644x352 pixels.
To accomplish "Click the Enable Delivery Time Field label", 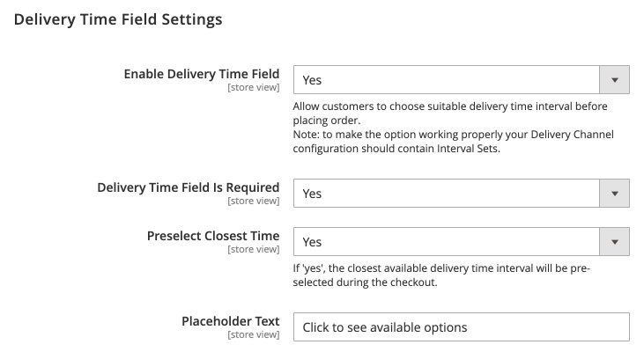I will pyautogui.click(x=201, y=74).
